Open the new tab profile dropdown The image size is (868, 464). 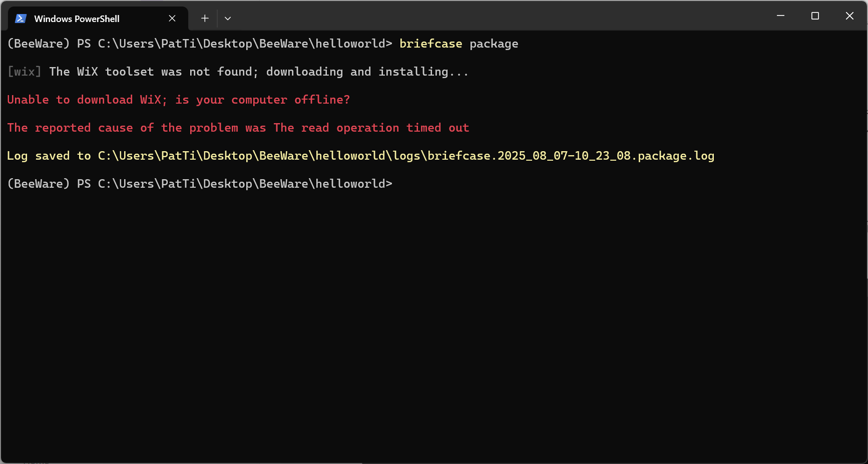(228, 19)
